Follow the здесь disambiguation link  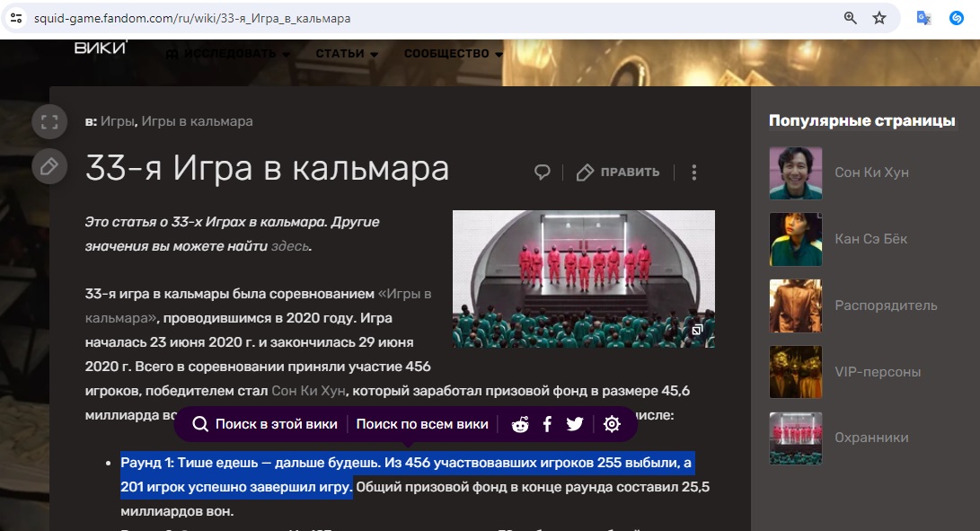pos(290,246)
